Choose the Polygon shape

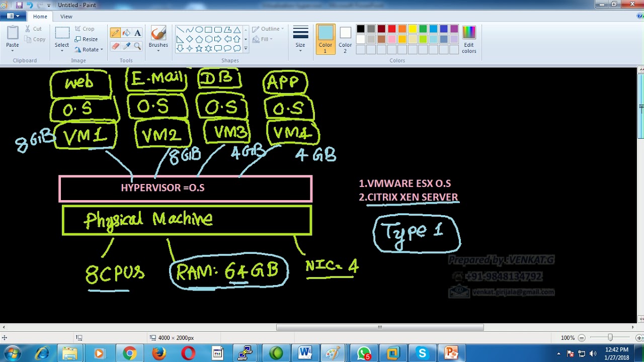click(x=227, y=30)
